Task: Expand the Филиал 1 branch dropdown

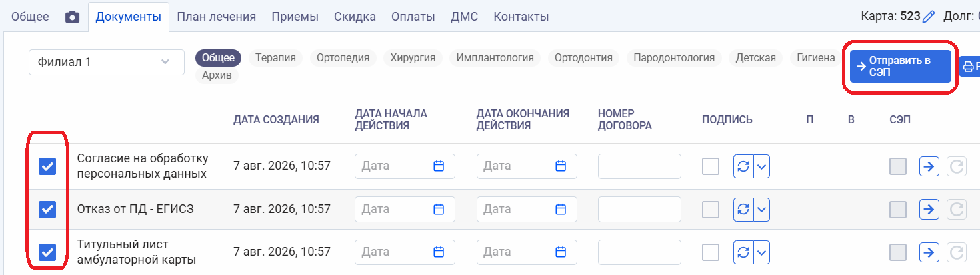Action: tap(107, 62)
